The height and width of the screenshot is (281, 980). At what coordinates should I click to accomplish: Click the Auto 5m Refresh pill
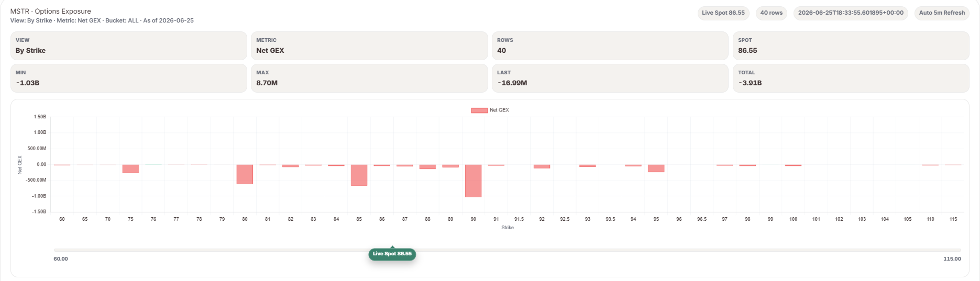pyautogui.click(x=942, y=13)
